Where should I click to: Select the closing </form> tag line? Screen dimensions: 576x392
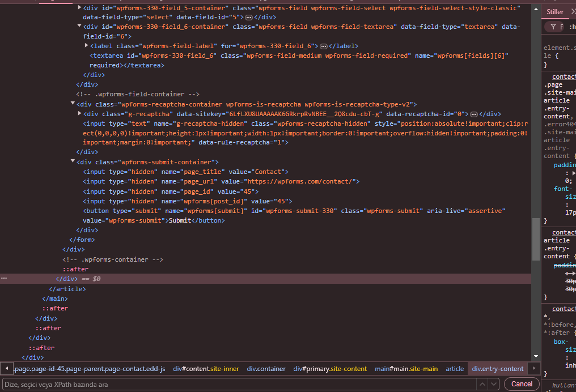82,240
